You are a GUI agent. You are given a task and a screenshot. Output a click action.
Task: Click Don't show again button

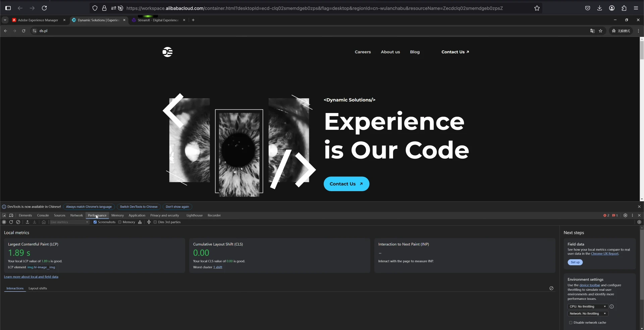[177, 207]
